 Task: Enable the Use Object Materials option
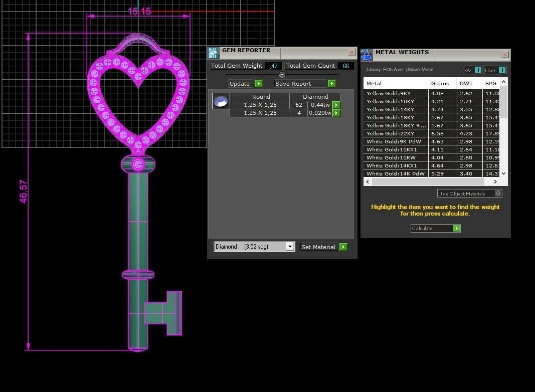[498, 193]
